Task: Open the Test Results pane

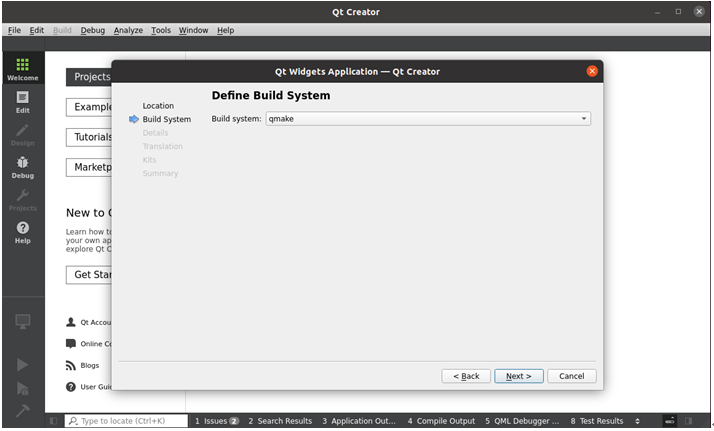Action: click(597, 421)
